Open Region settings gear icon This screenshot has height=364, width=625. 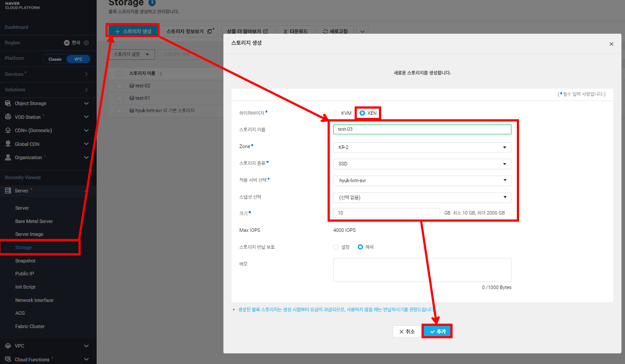pos(86,43)
